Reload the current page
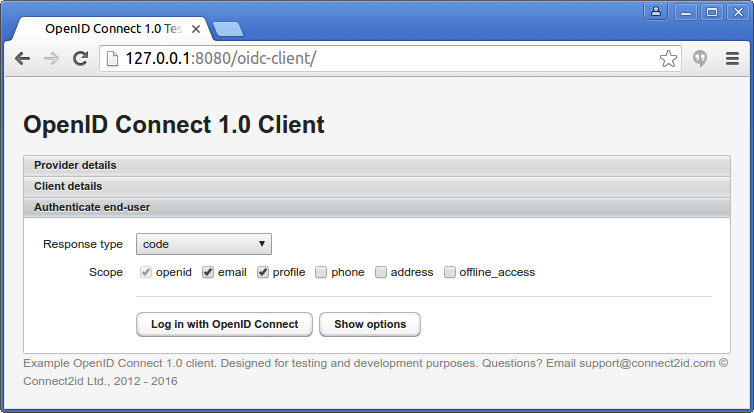The height and width of the screenshot is (413, 754). coord(81,59)
